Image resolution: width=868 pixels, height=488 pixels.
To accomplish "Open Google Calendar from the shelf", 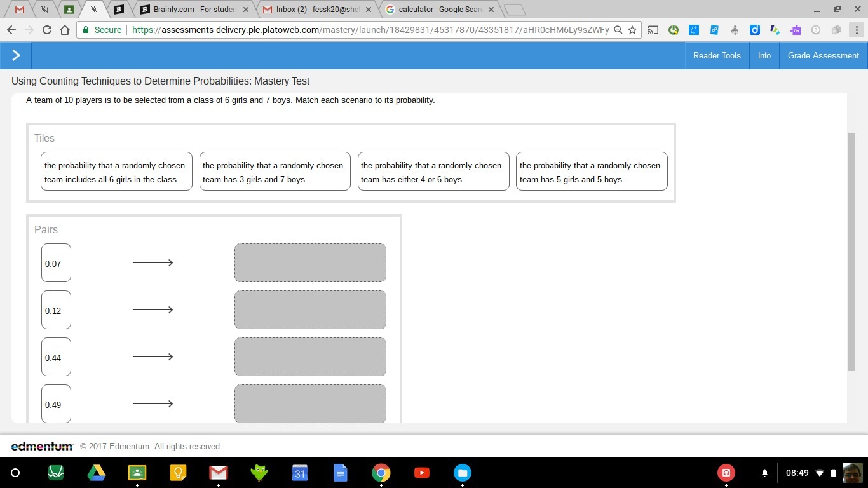I will click(x=300, y=473).
